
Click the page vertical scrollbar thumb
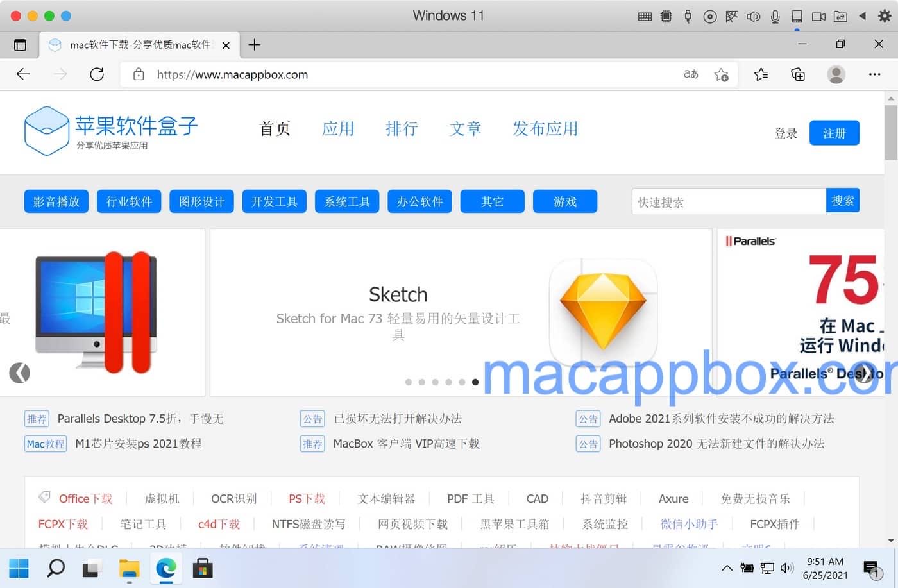[x=891, y=131]
